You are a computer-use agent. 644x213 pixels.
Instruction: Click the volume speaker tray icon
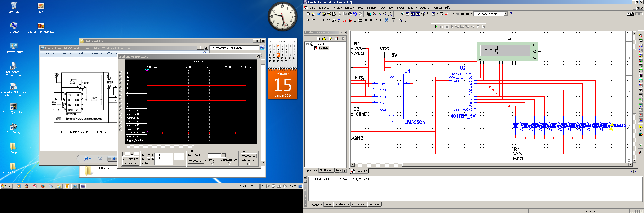(285, 186)
